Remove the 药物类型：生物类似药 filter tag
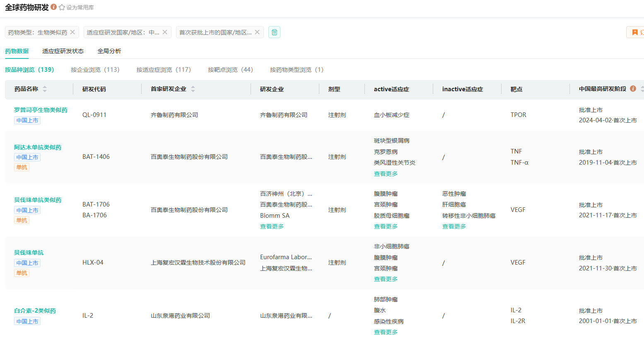The image size is (644, 338). [x=73, y=32]
